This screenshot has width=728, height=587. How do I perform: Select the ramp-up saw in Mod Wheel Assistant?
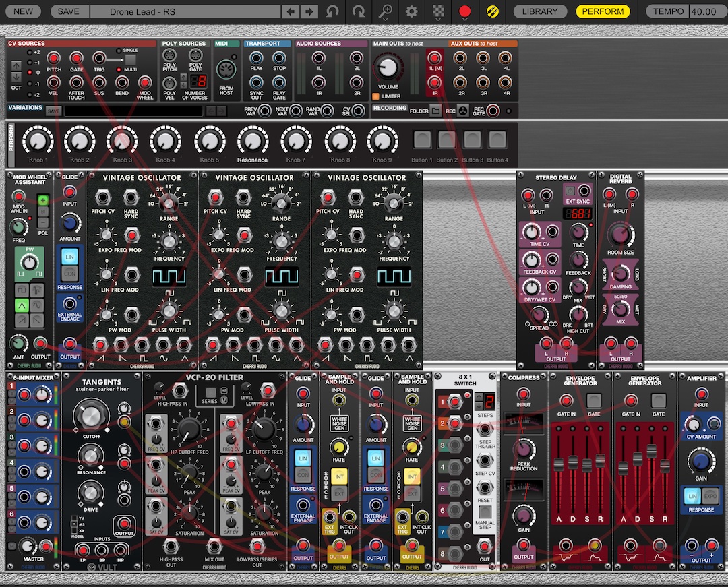[22, 320]
